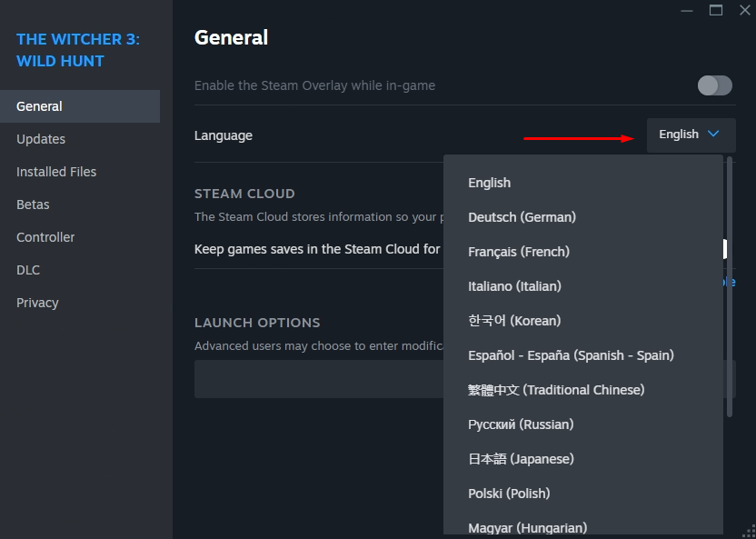Minimize the properties window
Screen dimensions: 756x539
click(687, 11)
